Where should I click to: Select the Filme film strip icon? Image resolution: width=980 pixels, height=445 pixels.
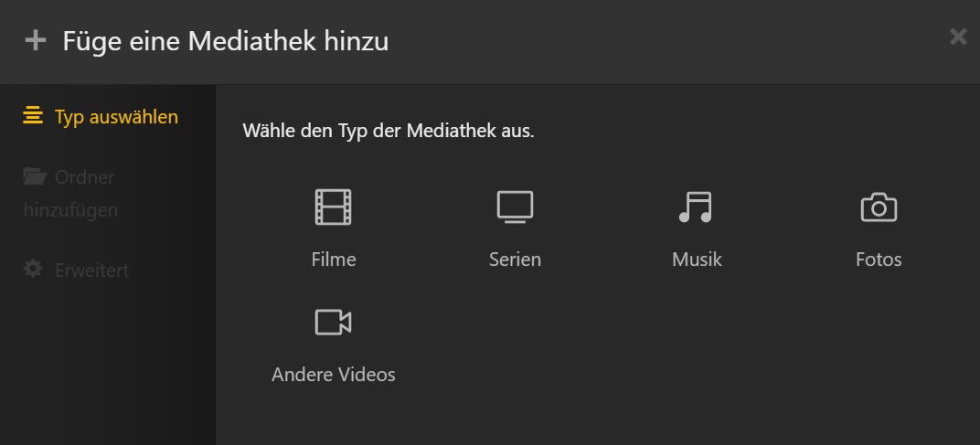[x=333, y=207]
